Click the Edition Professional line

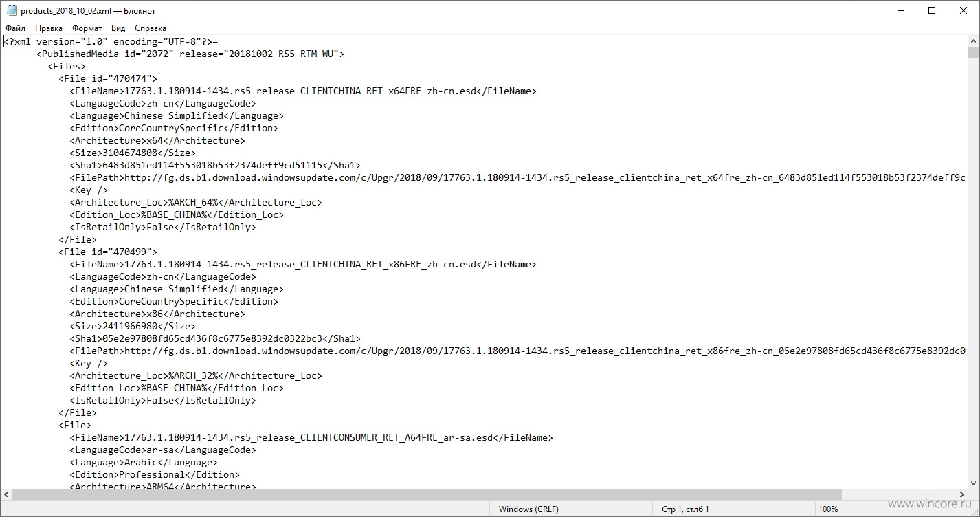[155, 474]
